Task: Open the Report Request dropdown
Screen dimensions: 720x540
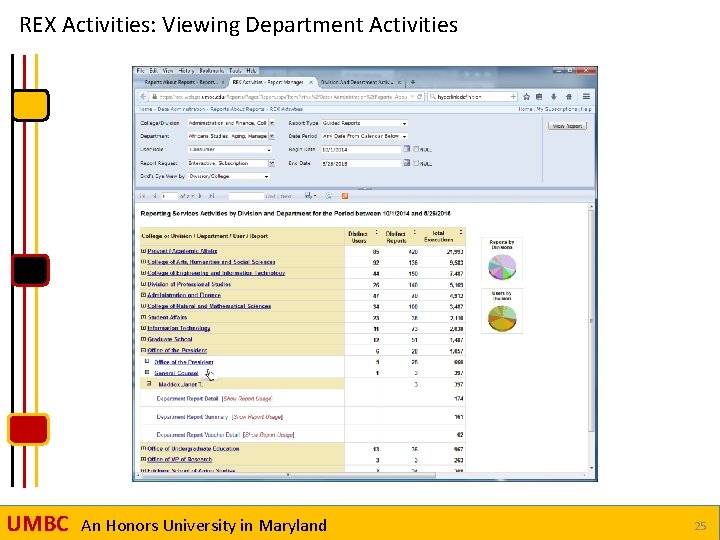Action: [x=272, y=163]
